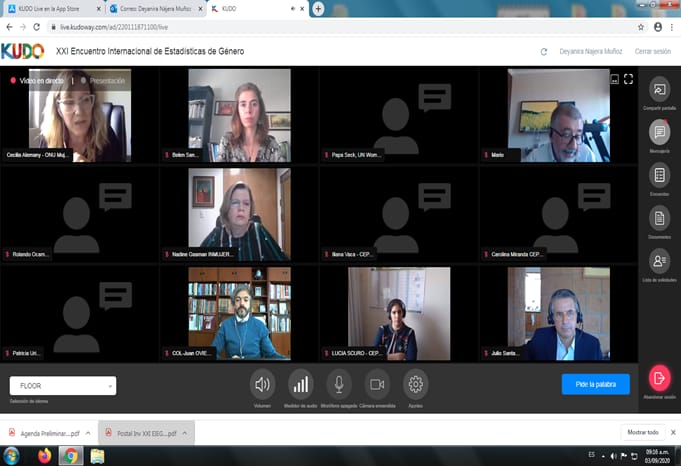
Task: Toggle the camera on or off
Action: pos(377,384)
